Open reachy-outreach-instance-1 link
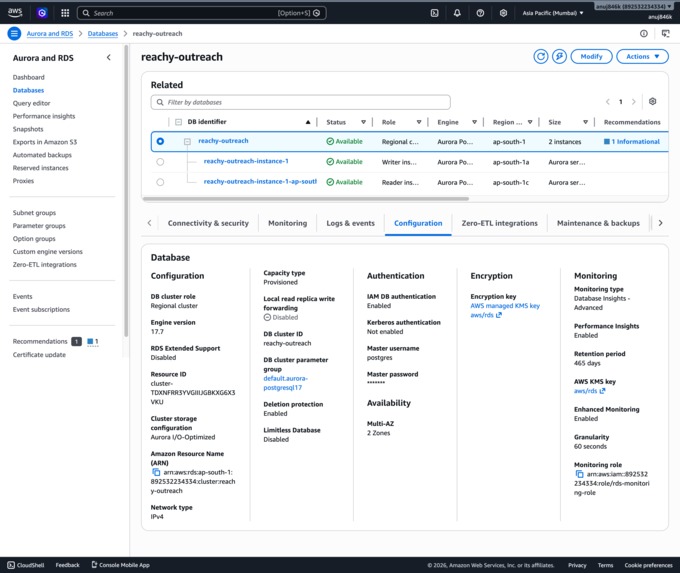This screenshot has height=573, width=680. click(x=246, y=161)
